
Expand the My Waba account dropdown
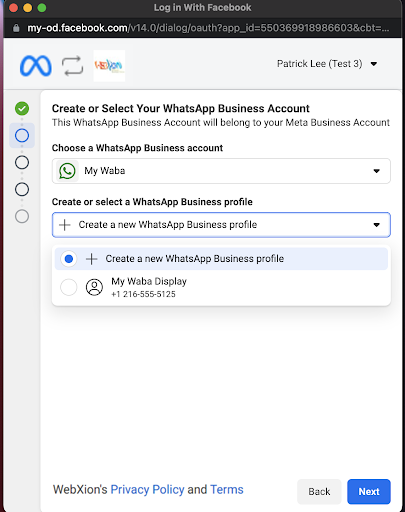point(221,171)
